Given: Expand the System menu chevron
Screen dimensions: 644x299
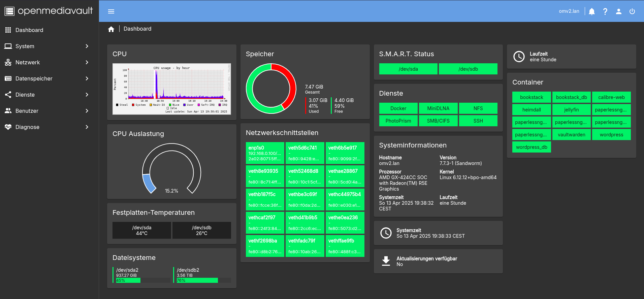Looking at the screenshot, I should (x=87, y=46).
